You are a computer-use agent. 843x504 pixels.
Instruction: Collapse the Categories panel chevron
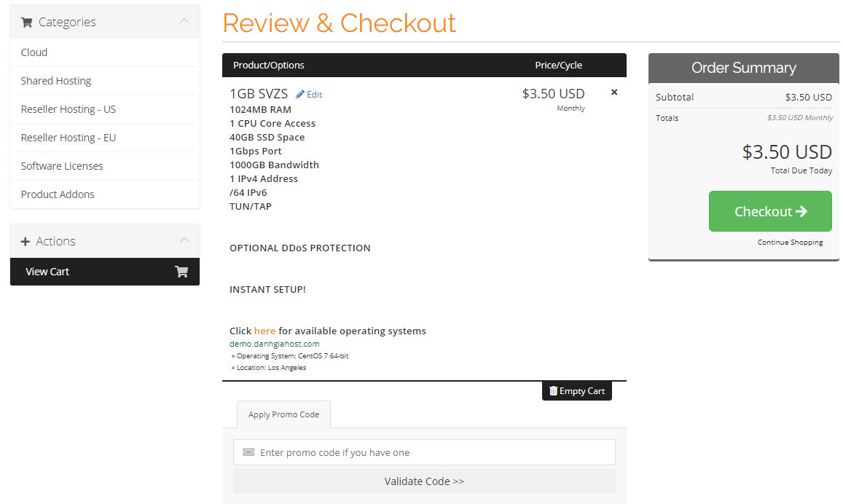[x=184, y=21]
